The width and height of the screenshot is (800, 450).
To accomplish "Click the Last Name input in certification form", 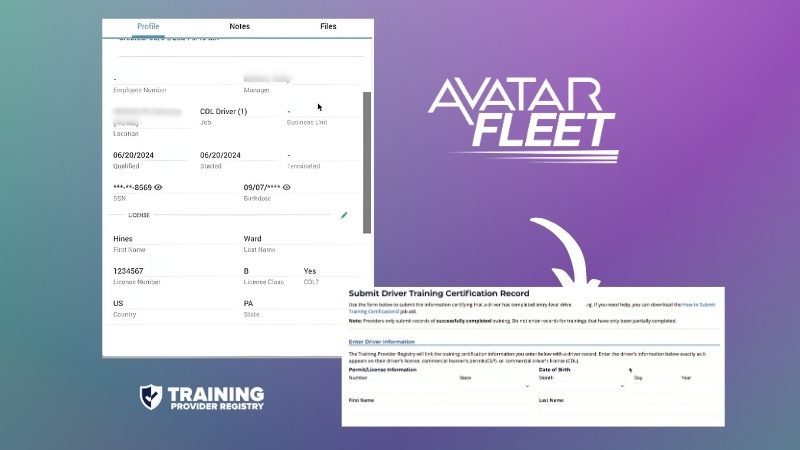I will tap(629, 409).
